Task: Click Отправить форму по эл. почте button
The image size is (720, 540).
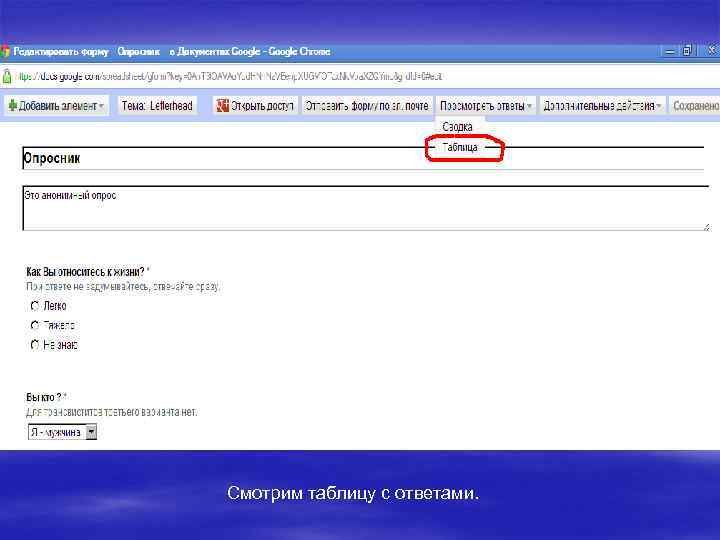Action: [367, 106]
